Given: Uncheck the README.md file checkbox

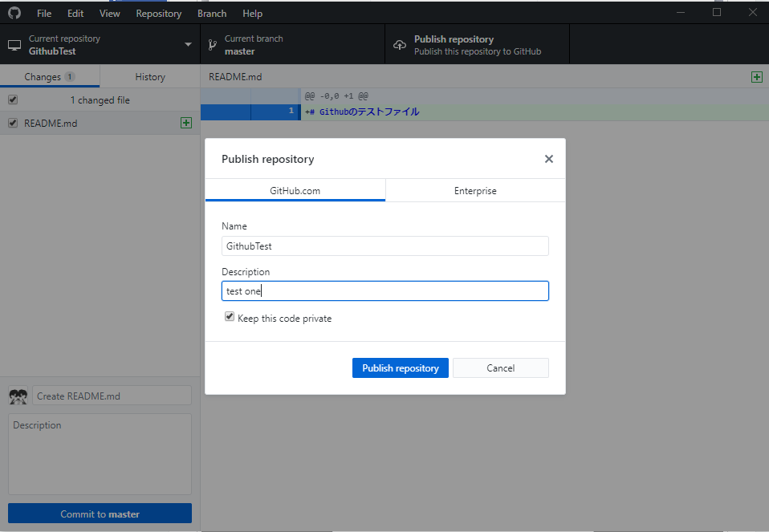Looking at the screenshot, I should pyautogui.click(x=13, y=123).
